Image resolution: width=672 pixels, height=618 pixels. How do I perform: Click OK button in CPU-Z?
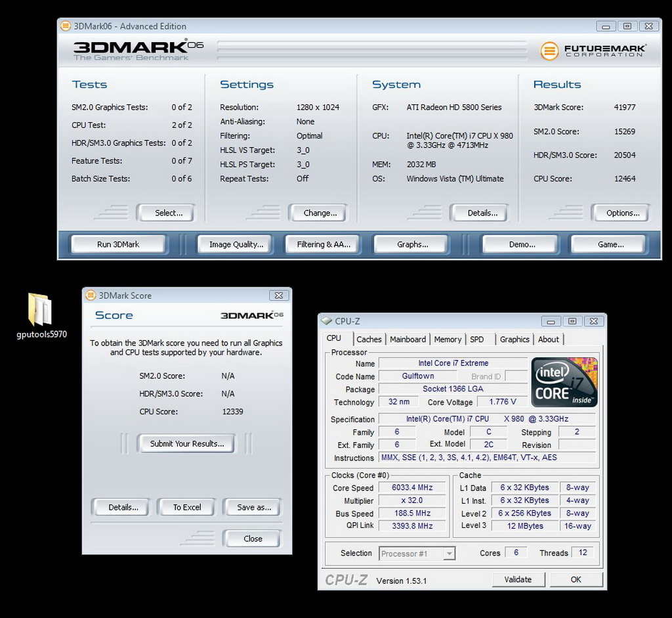576,579
